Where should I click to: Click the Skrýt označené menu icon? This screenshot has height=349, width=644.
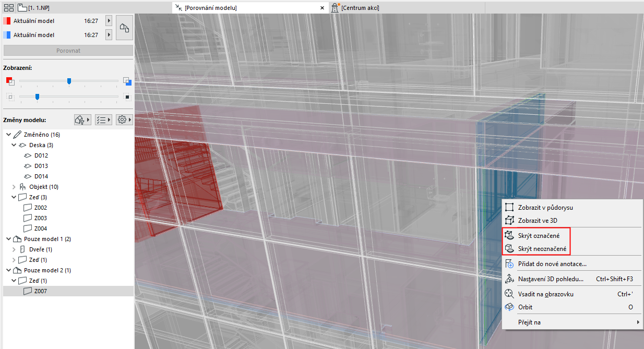click(510, 236)
